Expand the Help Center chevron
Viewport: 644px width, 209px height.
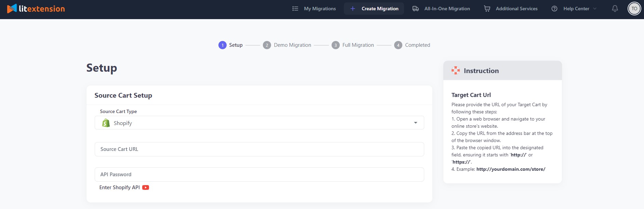[595, 9]
